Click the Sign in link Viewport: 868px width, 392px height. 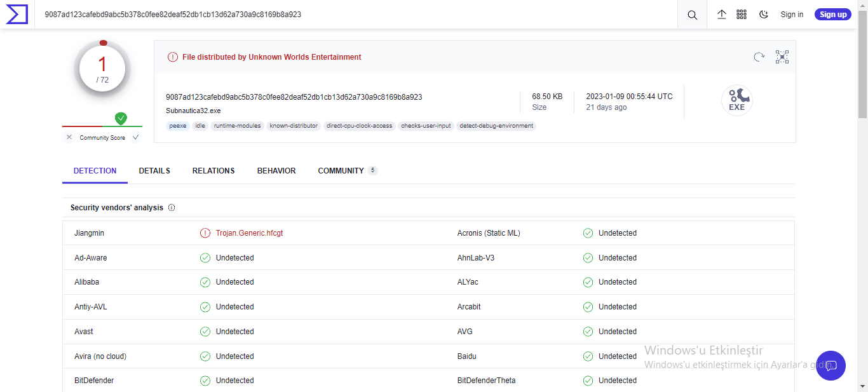click(792, 15)
